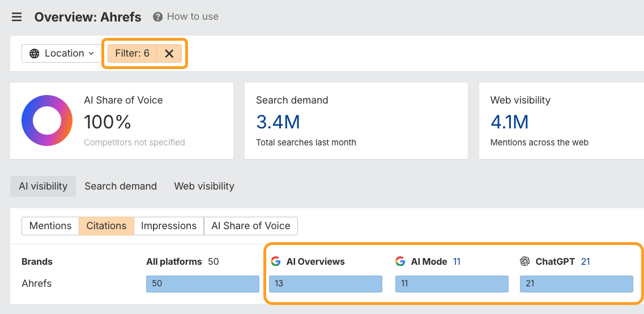Select the Mentions metric
Image resolution: width=644 pixels, height=314 pixels.
click(x=50, y=226)
